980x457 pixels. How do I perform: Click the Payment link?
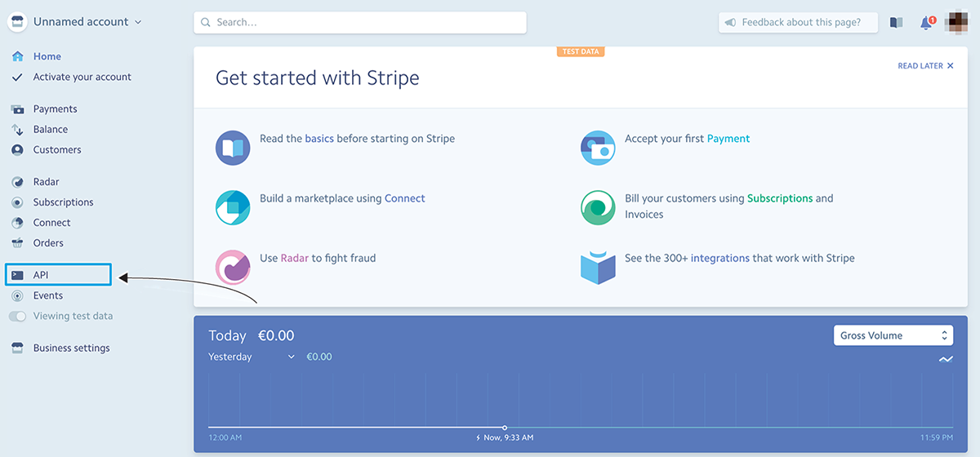click(x=728, y=139)
